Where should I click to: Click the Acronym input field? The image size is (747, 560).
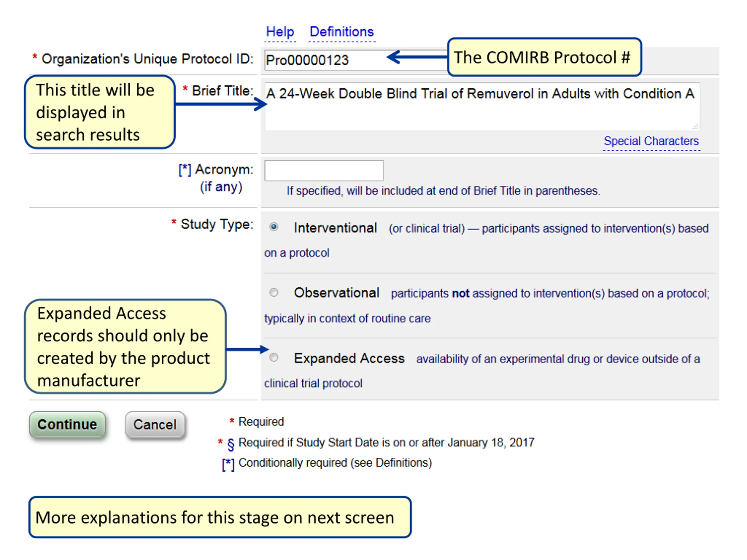point(324,171)
